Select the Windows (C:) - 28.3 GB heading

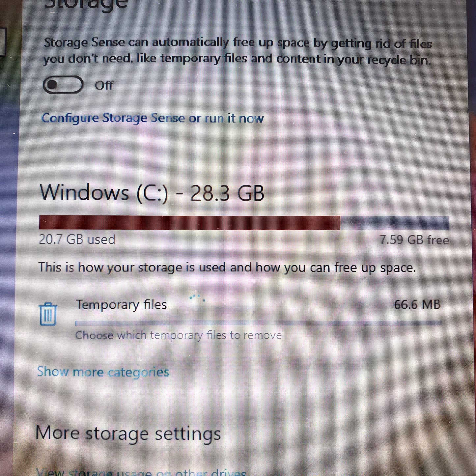point(152,193)
